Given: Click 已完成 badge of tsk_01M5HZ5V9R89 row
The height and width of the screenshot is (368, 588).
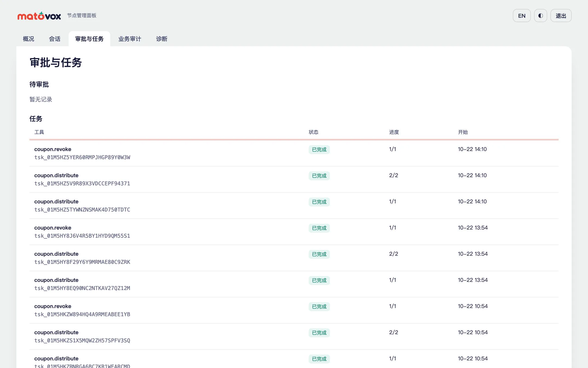Looking at the screenshot, I should point(319,176).
